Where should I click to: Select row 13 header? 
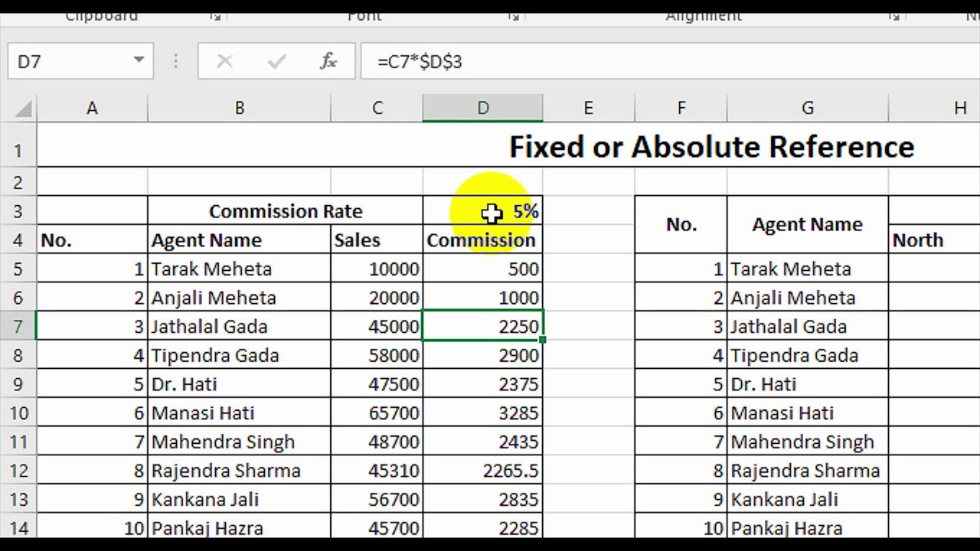pyautogui.click(x=18, y=500)
